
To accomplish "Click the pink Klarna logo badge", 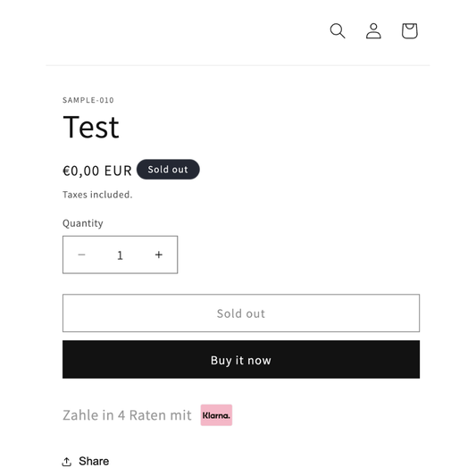I will click(216, 415).
